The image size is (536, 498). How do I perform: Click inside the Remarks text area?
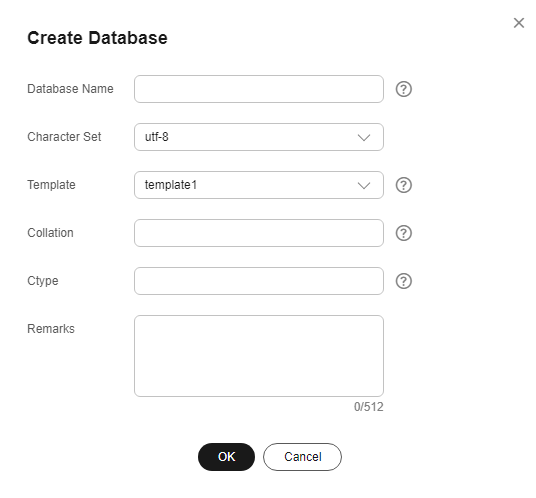pyautogui.click(x=259, y=356)
